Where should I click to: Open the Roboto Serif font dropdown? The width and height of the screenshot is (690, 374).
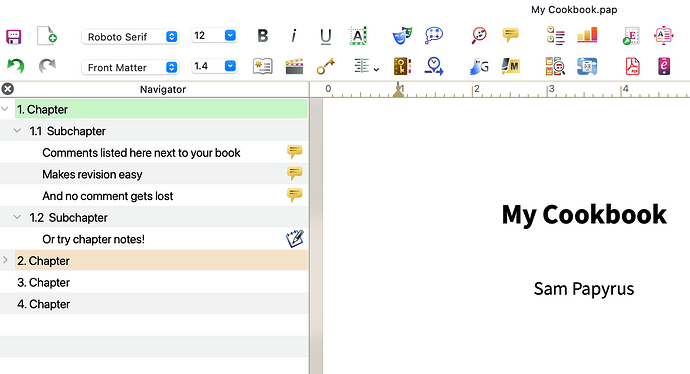[x=130, y=37]
